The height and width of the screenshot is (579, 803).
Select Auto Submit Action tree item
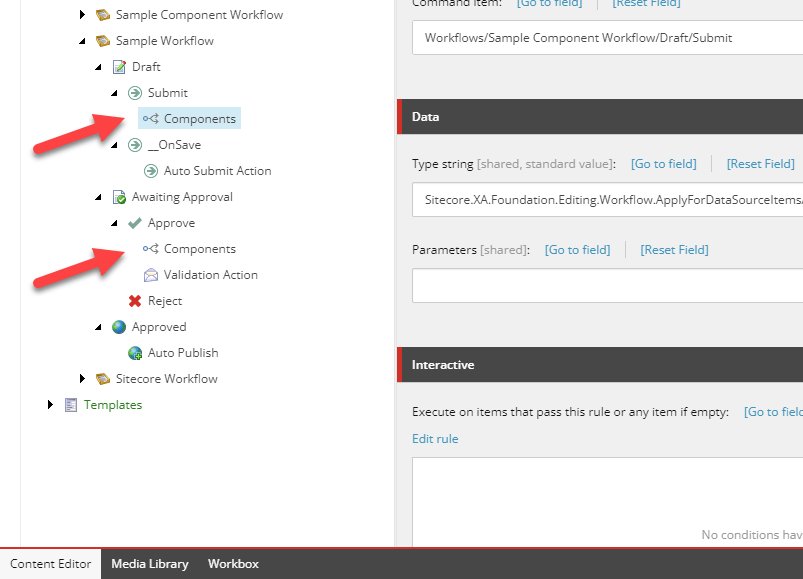[x=217, y=171]
